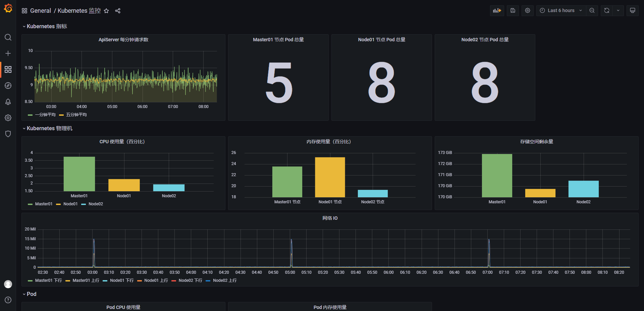The image size is (644, 311).
Task: Open the ApiServer 每分钟请求数 panel menu
Action: [123, 40]
